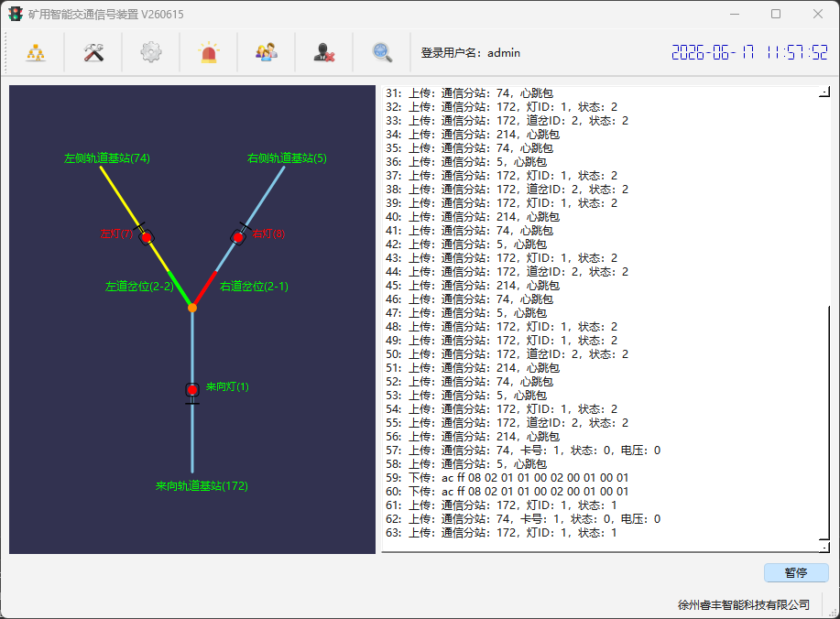Viewport: 840px width, 619px height.
Task: Click the log scrollbar down arrow
Action: point(824,547)
